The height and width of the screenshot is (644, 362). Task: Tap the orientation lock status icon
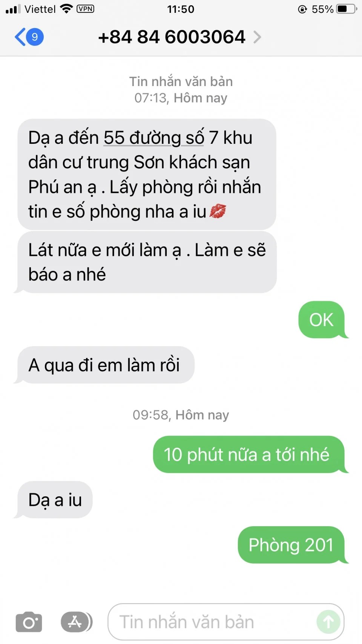(x=302, y=9)
